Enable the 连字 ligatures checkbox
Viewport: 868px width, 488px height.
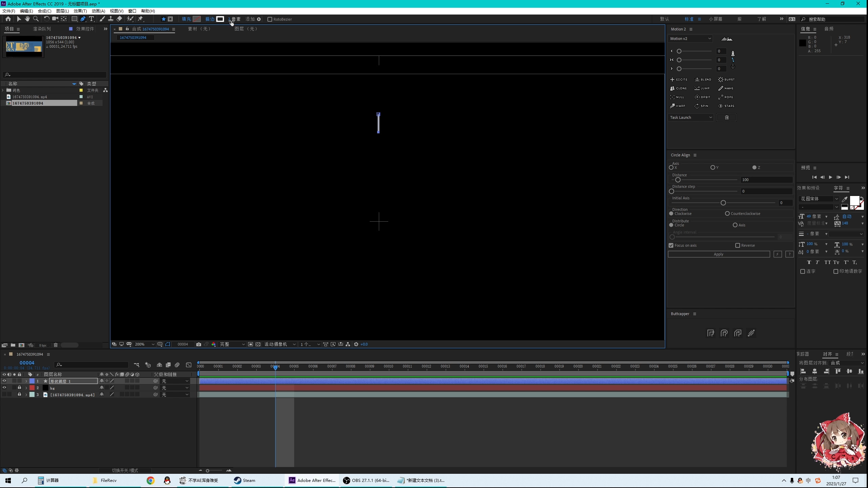802,271
